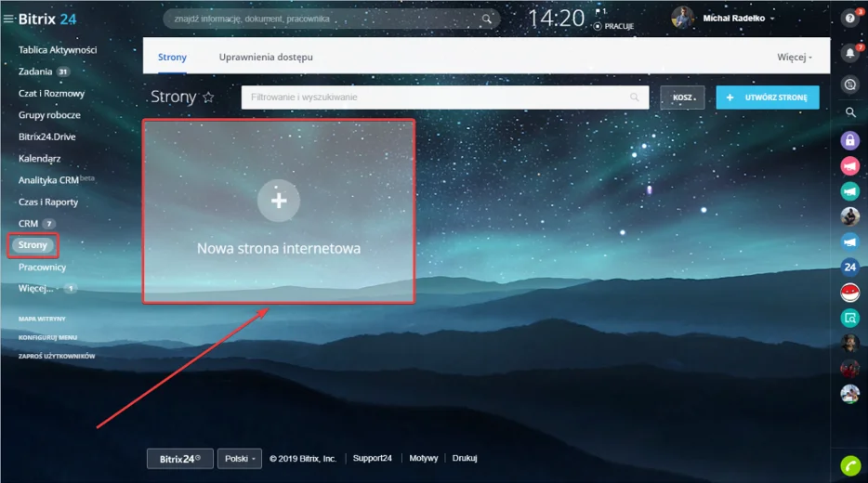Select CRM in the left menu
Viewport: 868px width, 483px height.
pyautogui.click(x=28, y=224)
